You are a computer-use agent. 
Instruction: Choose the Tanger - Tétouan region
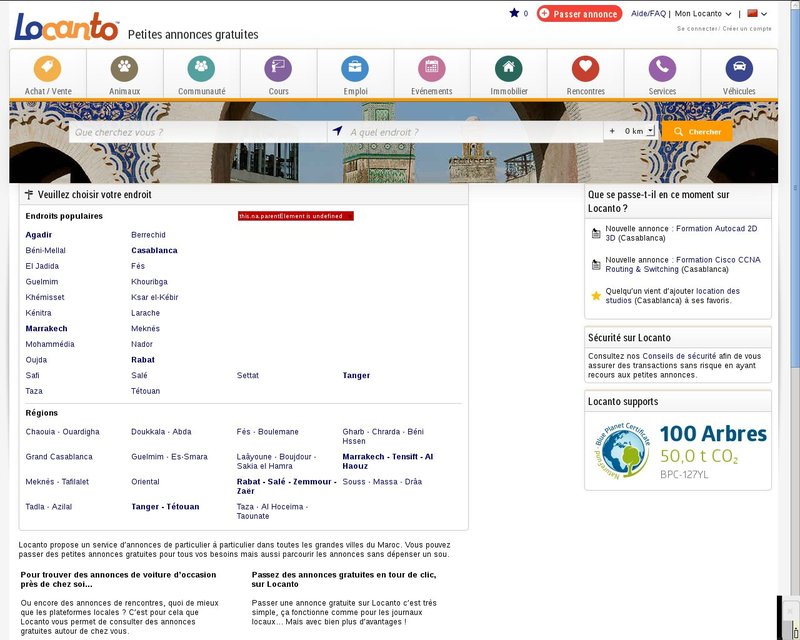click(x=165, y=507)
